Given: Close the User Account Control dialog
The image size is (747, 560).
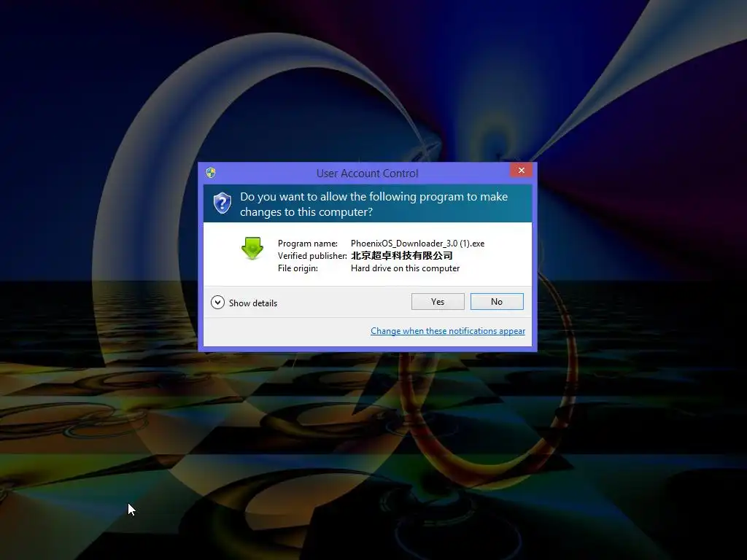Looking at the screenshot, I should click(x=521, y=170).
